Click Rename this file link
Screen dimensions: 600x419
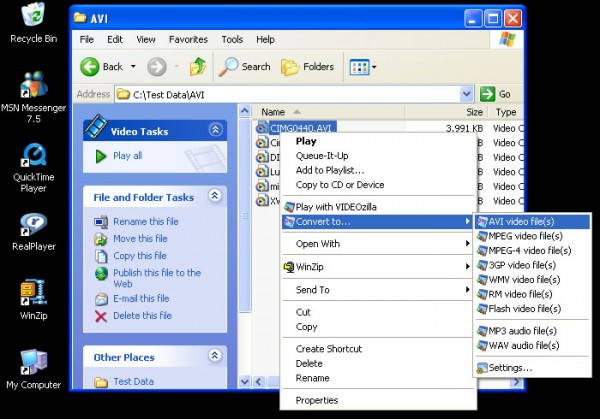[146, 222]
